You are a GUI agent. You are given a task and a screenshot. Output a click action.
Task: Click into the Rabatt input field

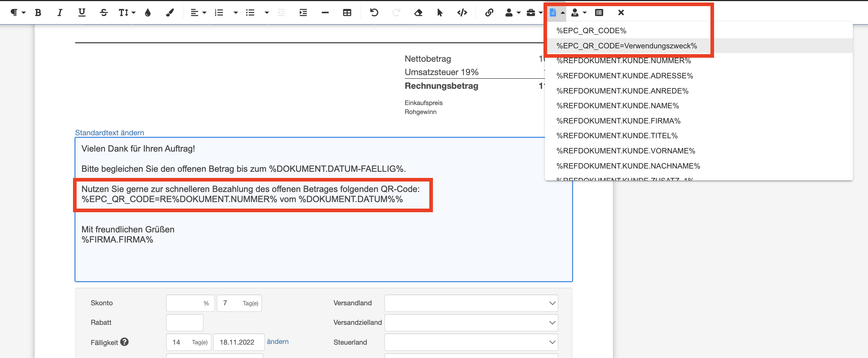click(185, 323)
